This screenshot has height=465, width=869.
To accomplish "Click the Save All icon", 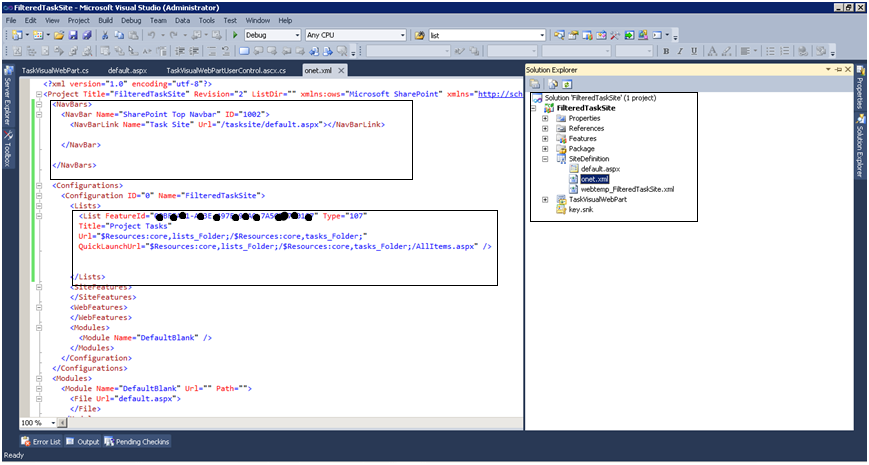I will pyautogui.click(x=86, y=35).
